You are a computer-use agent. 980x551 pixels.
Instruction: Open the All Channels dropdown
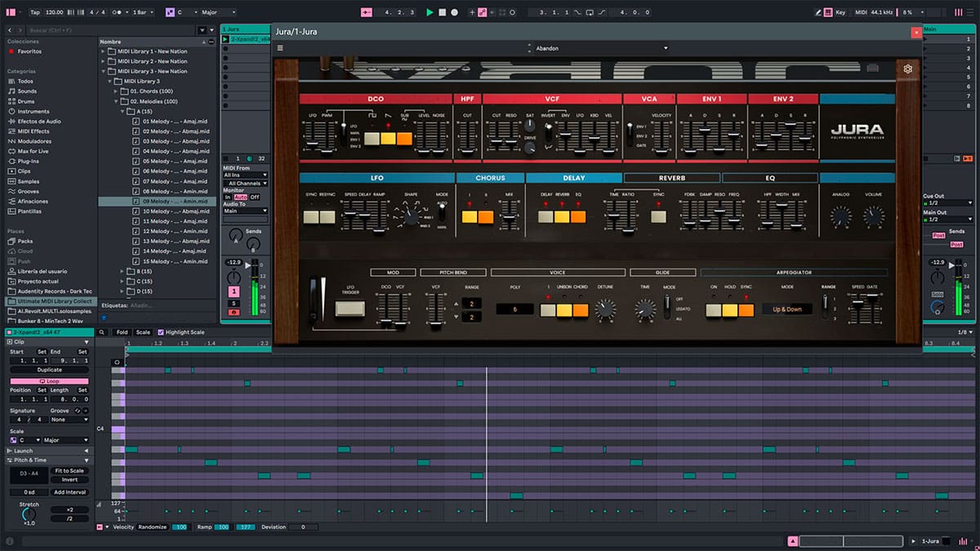tap(245, 183)
